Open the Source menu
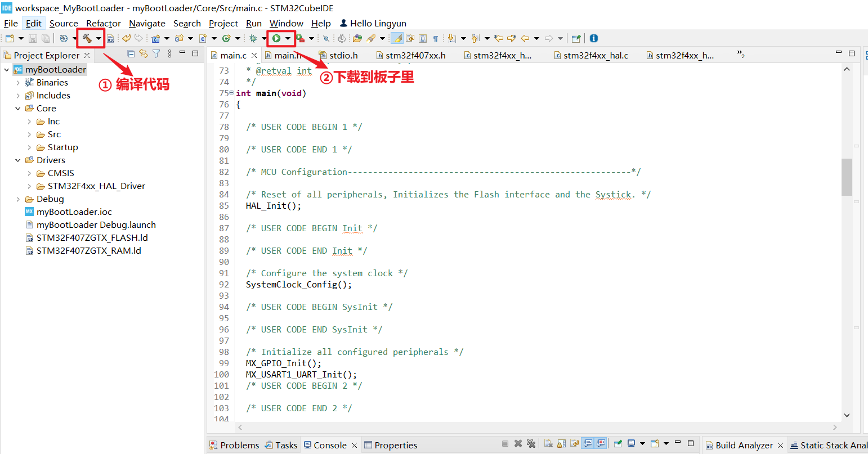The width and height of the screenshot is (868, 454). pos(64,23)
